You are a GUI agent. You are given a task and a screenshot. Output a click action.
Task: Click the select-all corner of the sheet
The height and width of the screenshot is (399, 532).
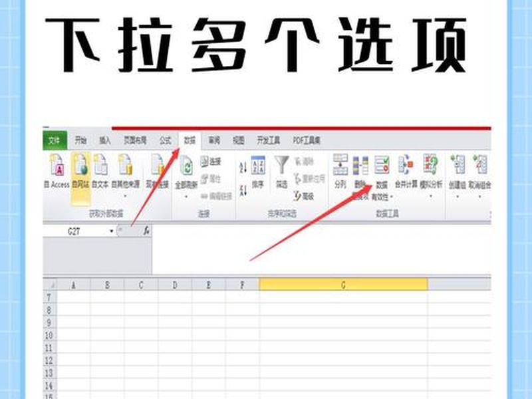pos(50,285)
